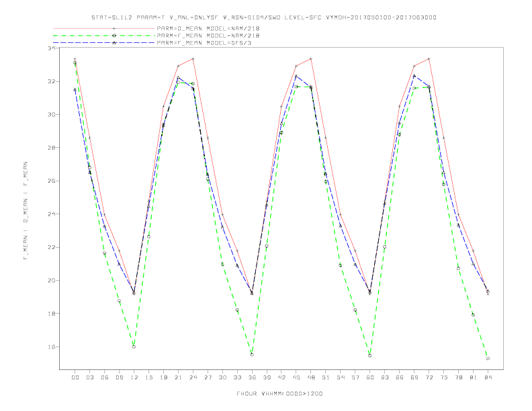Click green circle data point at hour 81
Image resolution: width=532 pixels, height=411 pixels.
coord(473,315)
